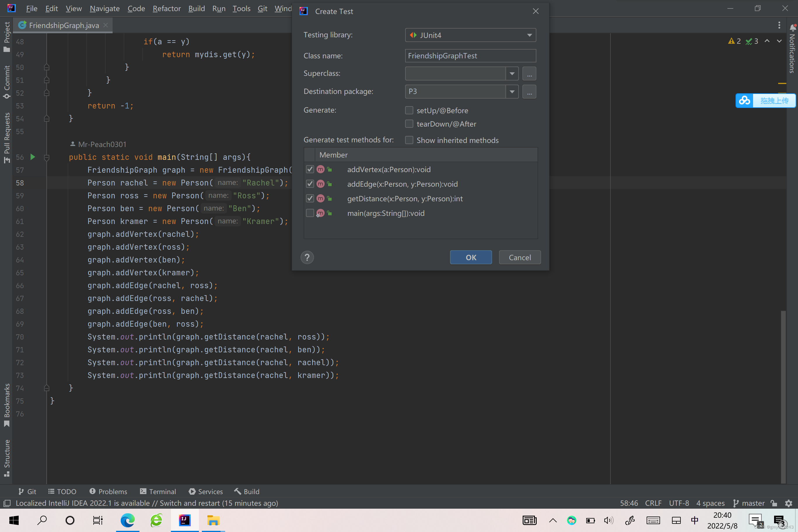Open the Services tool window

pyautogui.click(x=206, y=491)
